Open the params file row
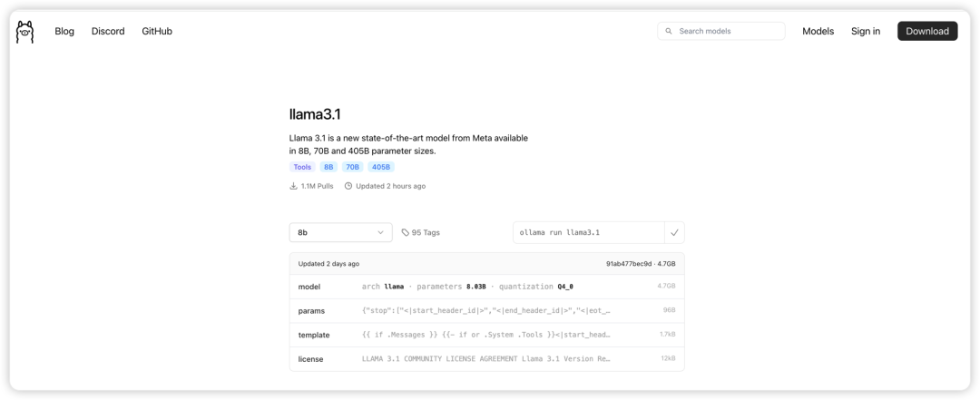Viewport: 980px width, 400px height. click(x=487, y=310)
